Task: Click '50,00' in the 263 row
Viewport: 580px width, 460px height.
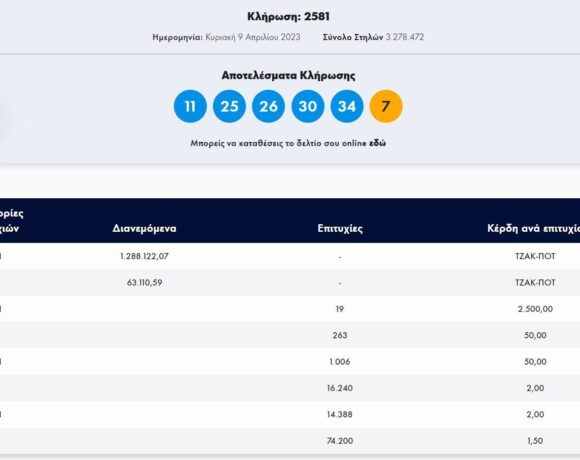Action: 535,335
